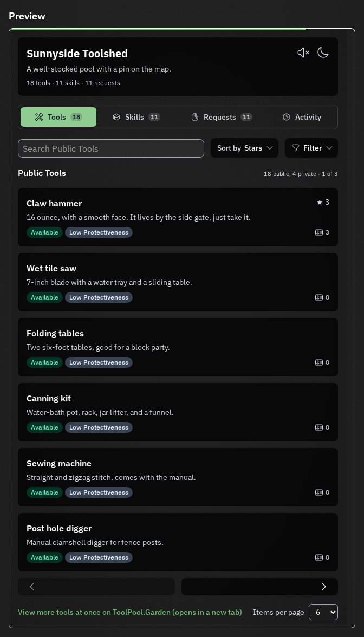The width and height of the screenshot is (364, 637).
Task: Switch to the Activity tab
Action: pos(302,117)
